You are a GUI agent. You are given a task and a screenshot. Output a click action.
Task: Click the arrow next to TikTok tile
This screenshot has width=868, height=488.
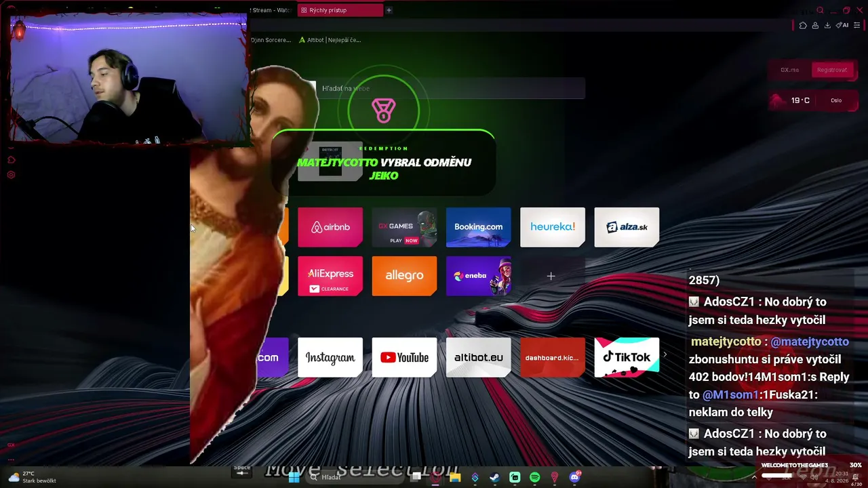pyautogui.click(x=665, y=354)
